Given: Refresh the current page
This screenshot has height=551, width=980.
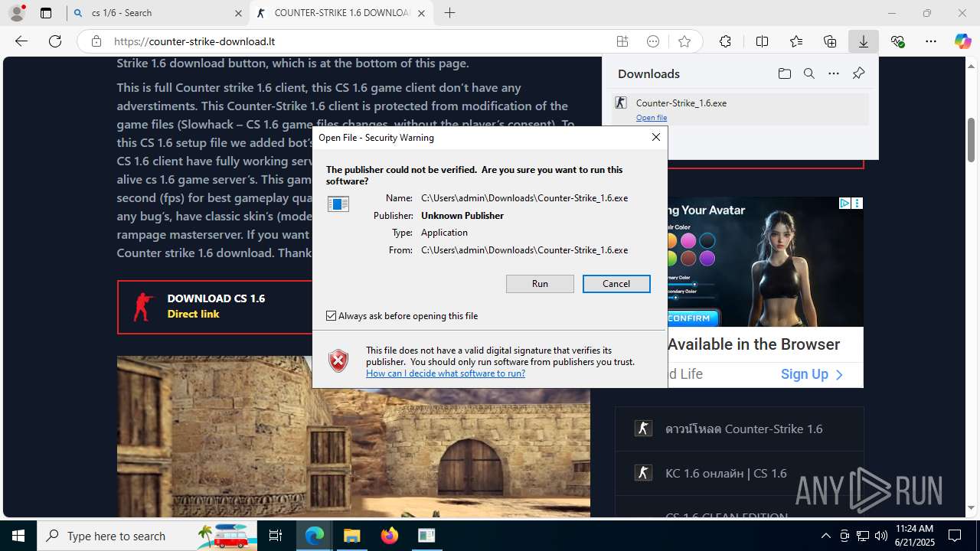Looking at the screenshot, I should 55,41.
